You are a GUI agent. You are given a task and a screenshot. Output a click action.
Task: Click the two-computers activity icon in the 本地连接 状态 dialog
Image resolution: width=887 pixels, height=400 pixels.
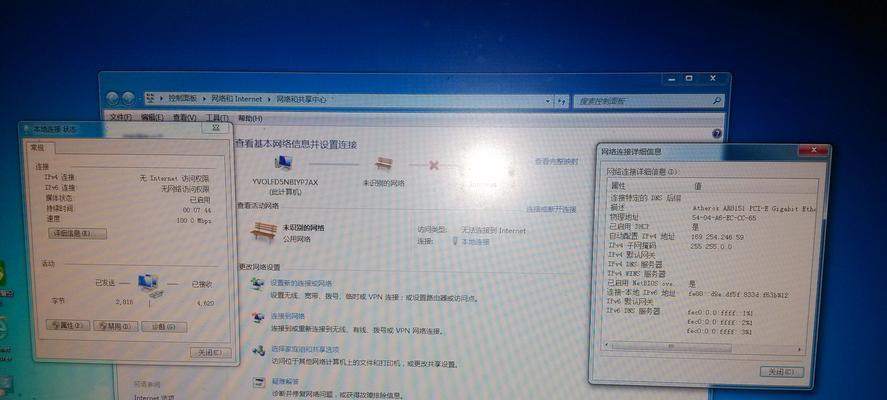pyautogui.click(x=150, y=285)
